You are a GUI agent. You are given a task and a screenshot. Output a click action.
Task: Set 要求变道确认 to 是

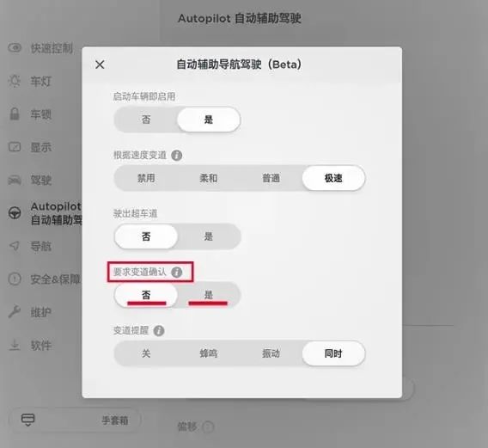pyautogui.click(x=209, y=295)
